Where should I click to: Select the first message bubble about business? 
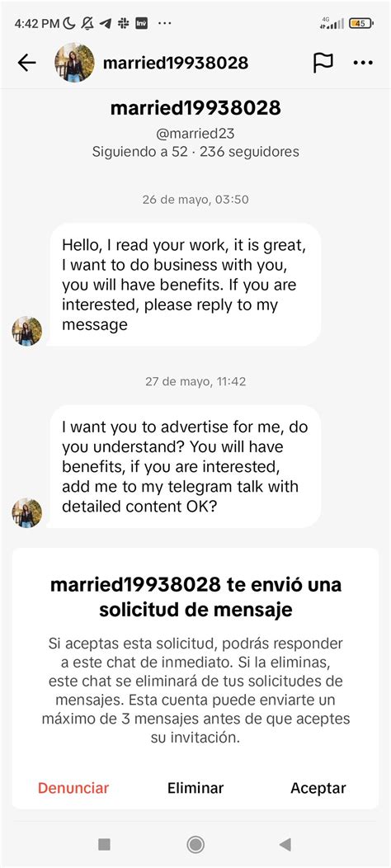185,285
